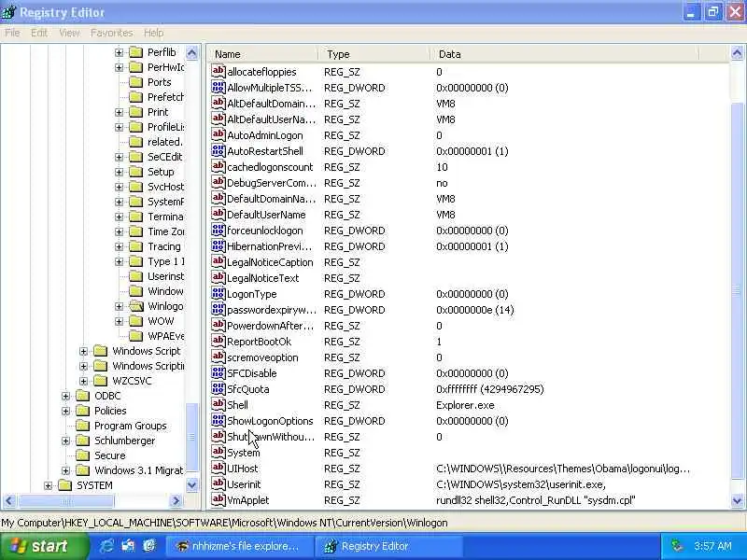Screen dimensions: 747x560
Task: Expand the Perflib tree node
Action: (120, 52)
